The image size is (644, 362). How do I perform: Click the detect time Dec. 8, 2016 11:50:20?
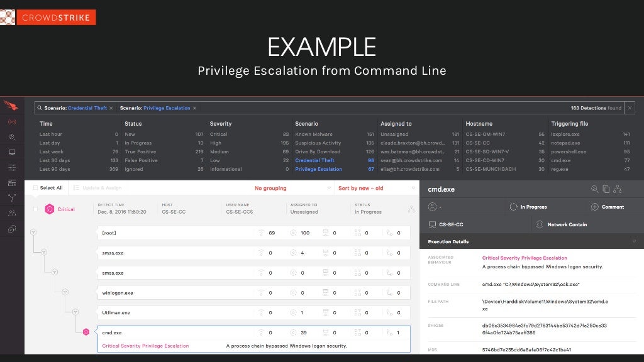click(x=122, y=212)
